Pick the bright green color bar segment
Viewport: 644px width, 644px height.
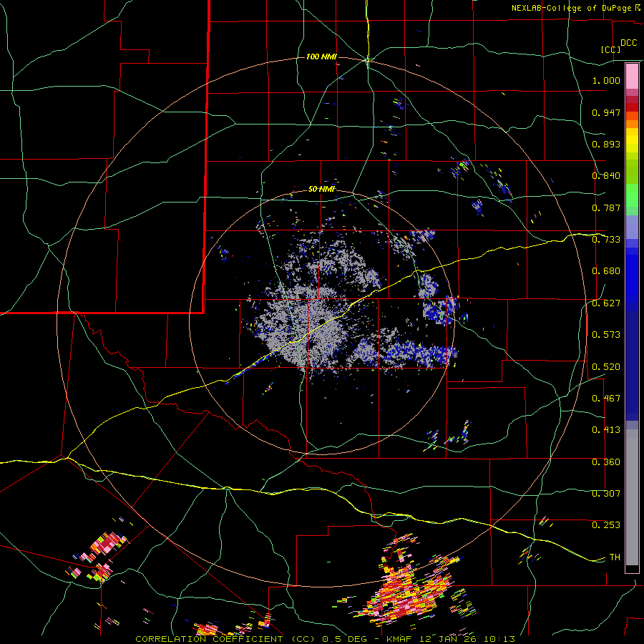click(x=632, y=195)
